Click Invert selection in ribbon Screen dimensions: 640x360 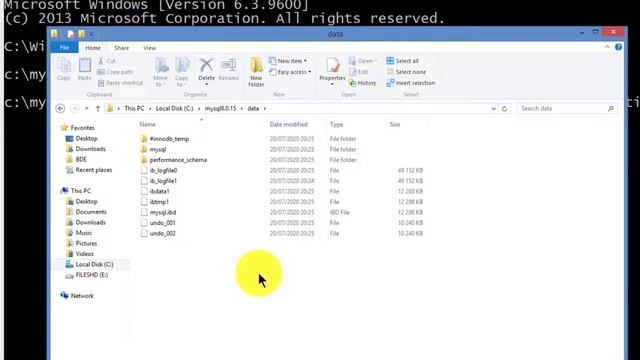(411, 83)
